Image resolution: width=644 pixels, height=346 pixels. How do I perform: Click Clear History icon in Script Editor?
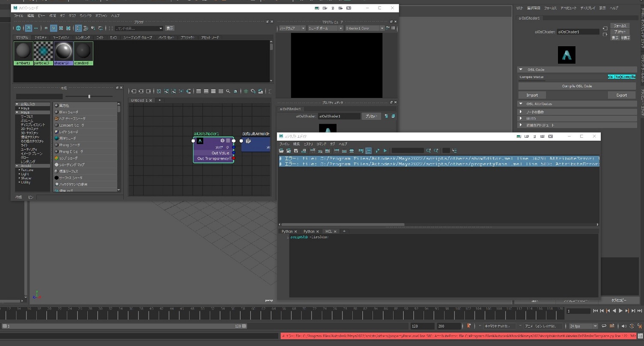(x=313, y=151)
